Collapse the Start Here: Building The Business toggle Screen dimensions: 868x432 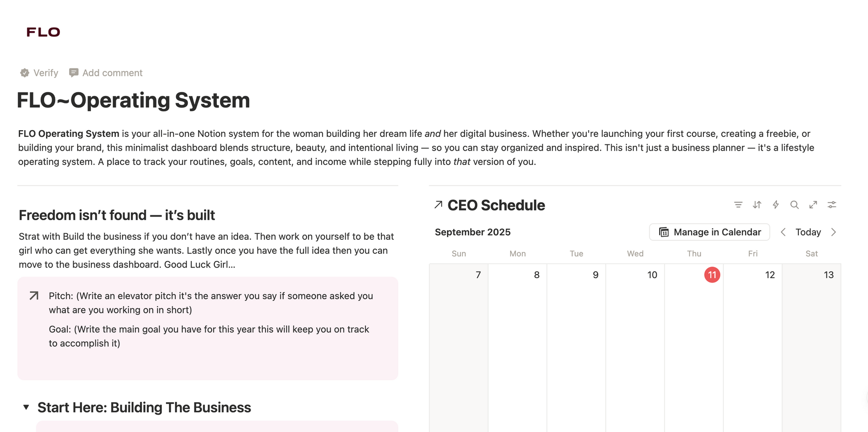(x=26, y=407)
